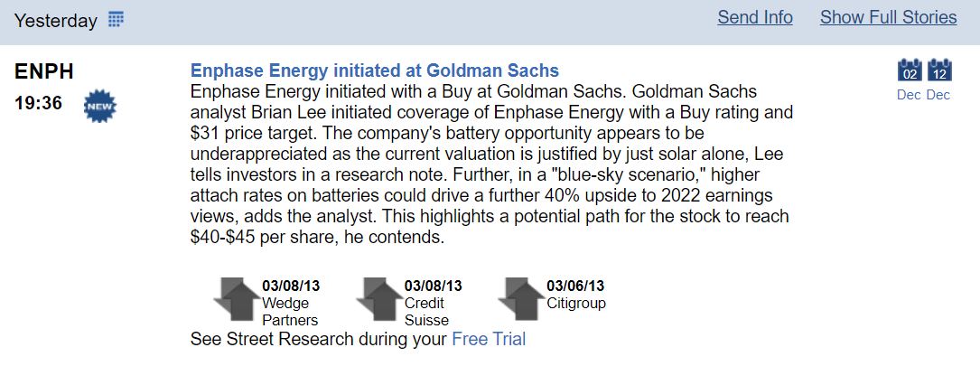
Task: Click the Send Info link
Action: click(755, 17)
